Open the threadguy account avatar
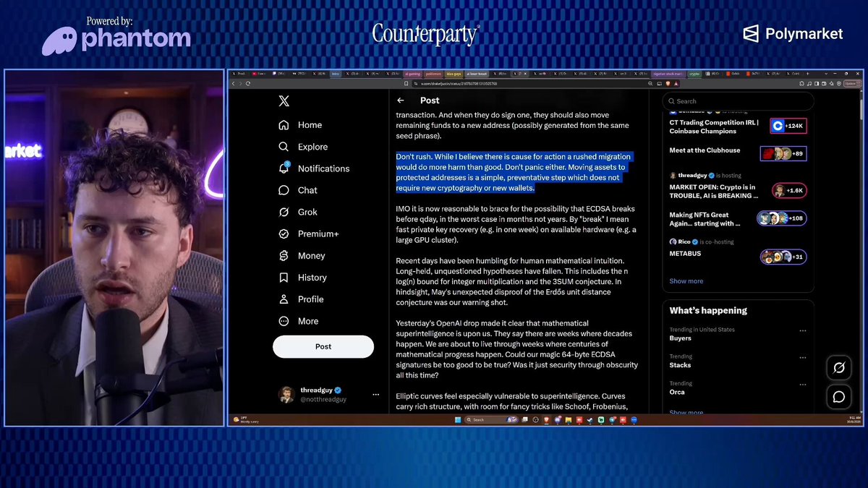 click(286, 395)
